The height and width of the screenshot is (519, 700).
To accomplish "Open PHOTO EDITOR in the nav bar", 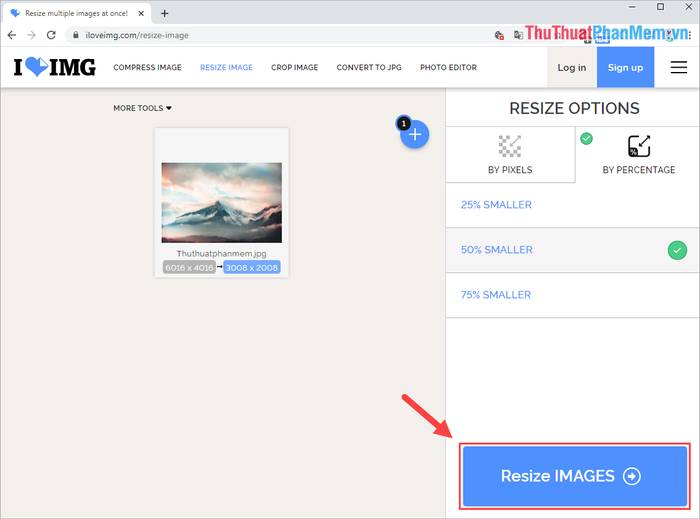I will pos(448,67).
